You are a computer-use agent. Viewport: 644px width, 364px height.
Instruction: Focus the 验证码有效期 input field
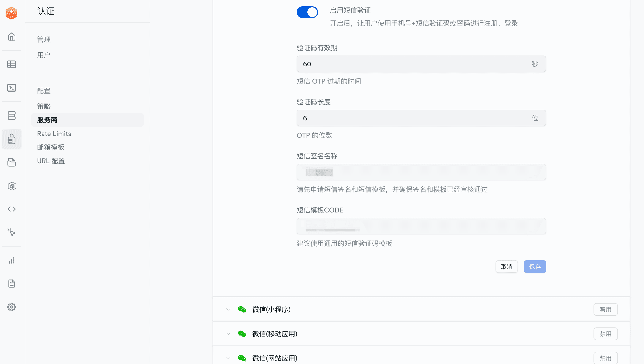click(x=421, y=64)
